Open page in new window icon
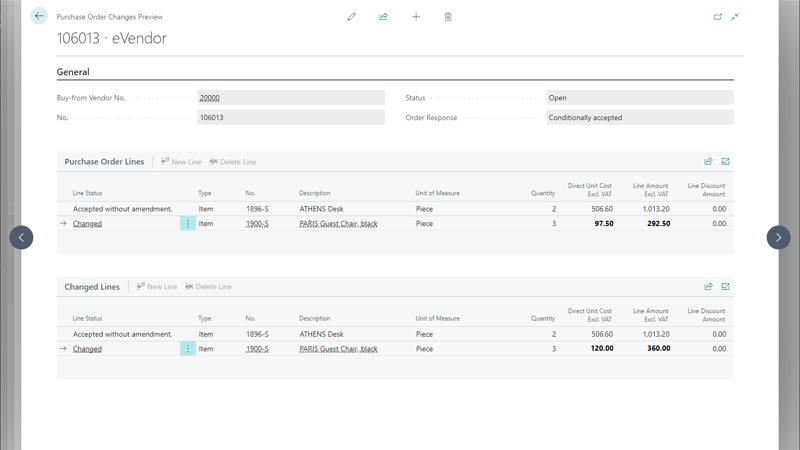Screen dimensions: 800x450 click(x=717, y=17)
